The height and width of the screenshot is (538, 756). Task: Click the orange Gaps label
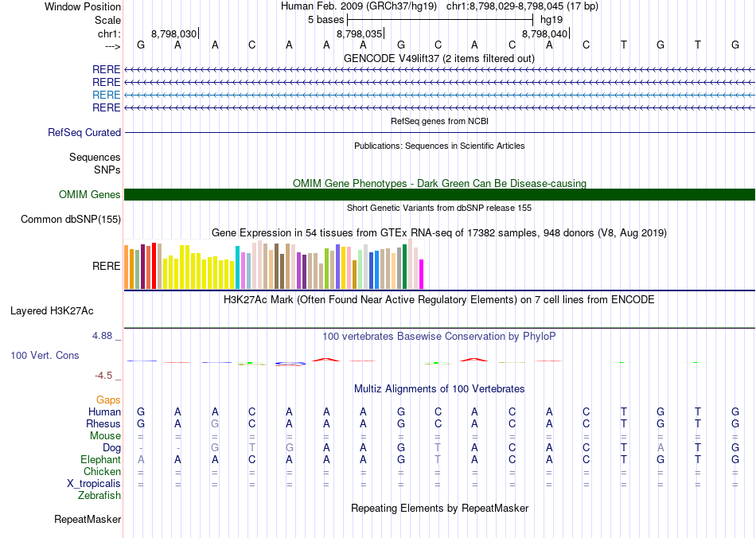[x=108, y=400]
